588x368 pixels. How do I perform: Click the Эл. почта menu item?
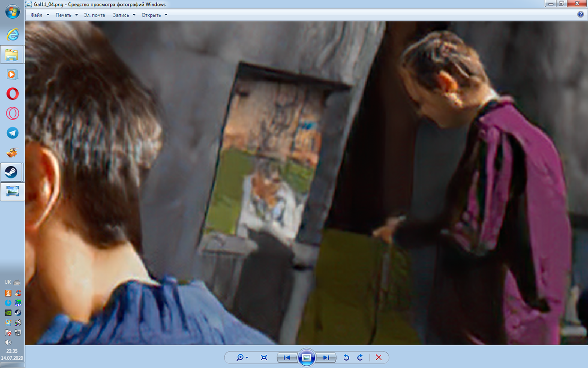pyautogui.click(x=94, y=15)
